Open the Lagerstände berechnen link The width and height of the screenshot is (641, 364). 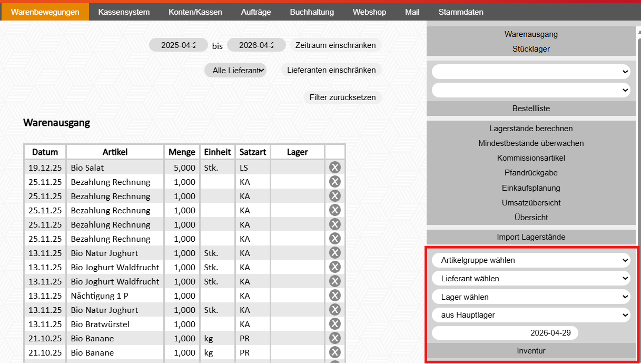click(x=531, y=129)
